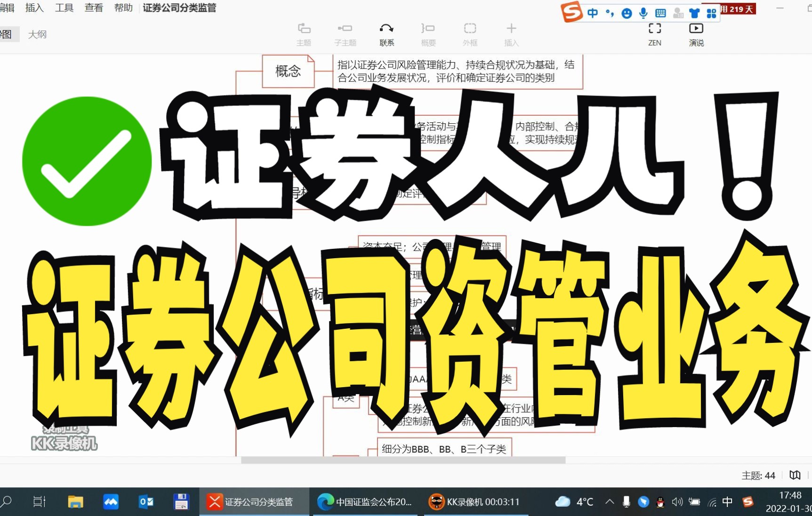Click the Sogou input method logo
This screenshot has height=516, width=812.
[571, 12]
